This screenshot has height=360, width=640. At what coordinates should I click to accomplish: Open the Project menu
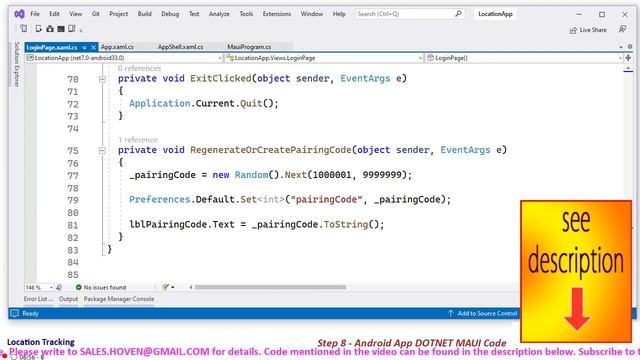point(118,14)
